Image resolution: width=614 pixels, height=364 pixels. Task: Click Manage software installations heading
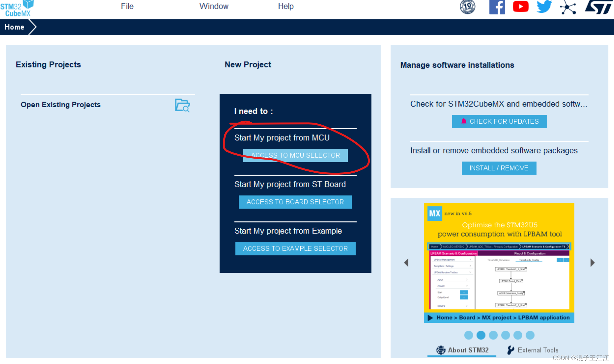point(457,65)
